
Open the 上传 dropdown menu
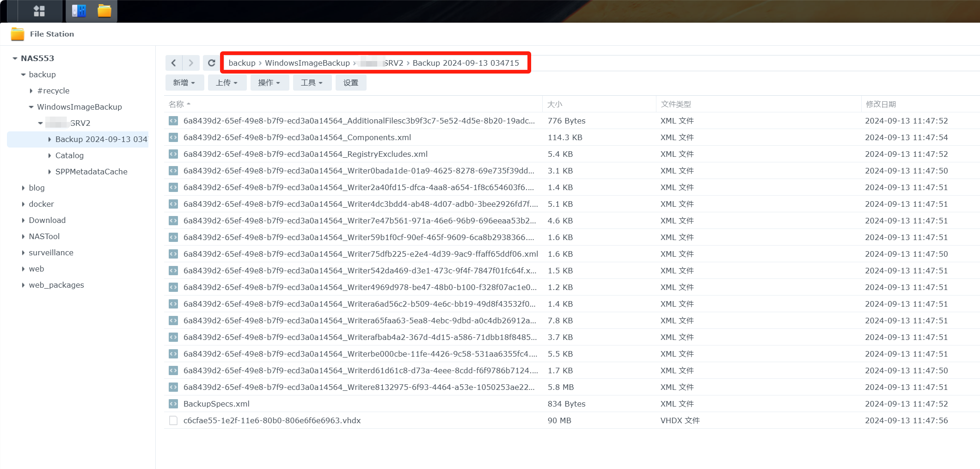coord(227,83)
